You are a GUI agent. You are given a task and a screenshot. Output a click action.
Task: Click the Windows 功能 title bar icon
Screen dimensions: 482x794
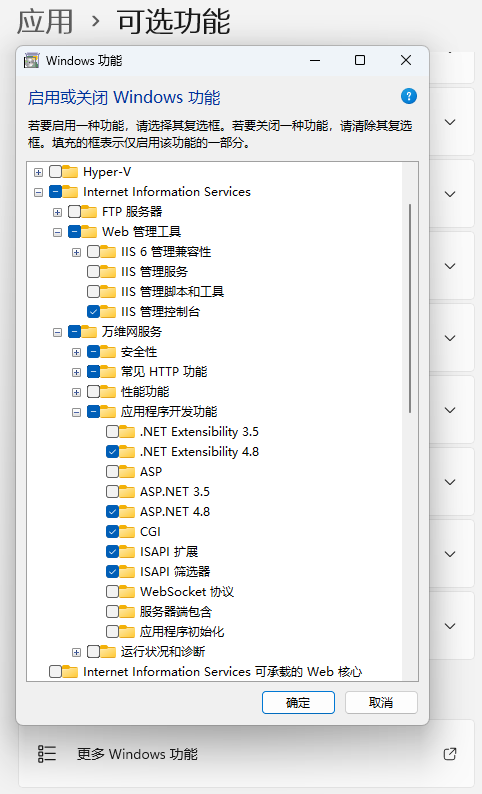pos(31,60)
